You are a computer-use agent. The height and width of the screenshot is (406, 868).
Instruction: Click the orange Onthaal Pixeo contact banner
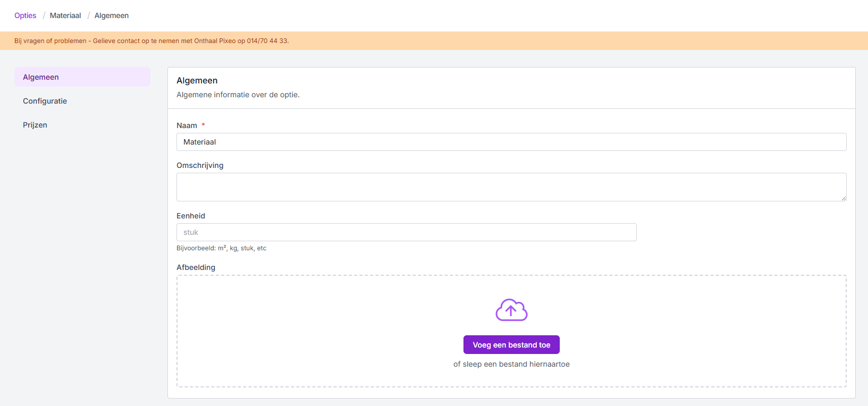(434, 41)
